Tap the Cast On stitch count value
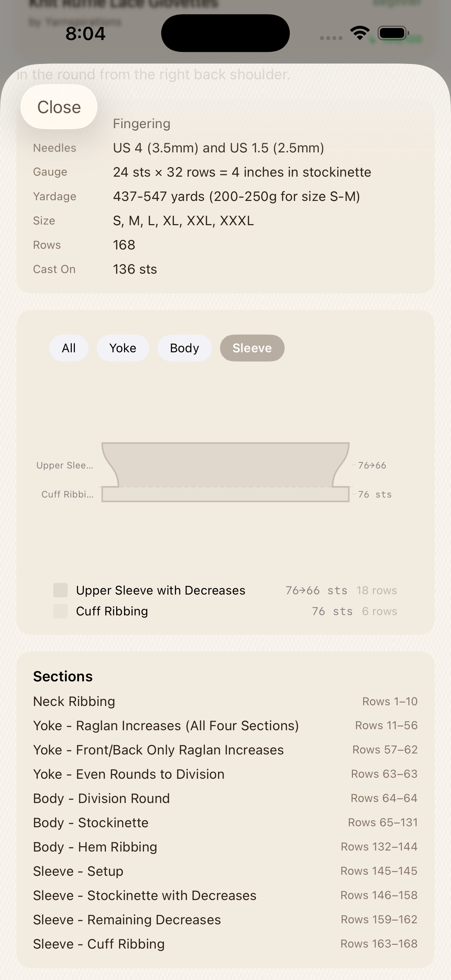Screen dimensions: 451x980 (135, 269)
